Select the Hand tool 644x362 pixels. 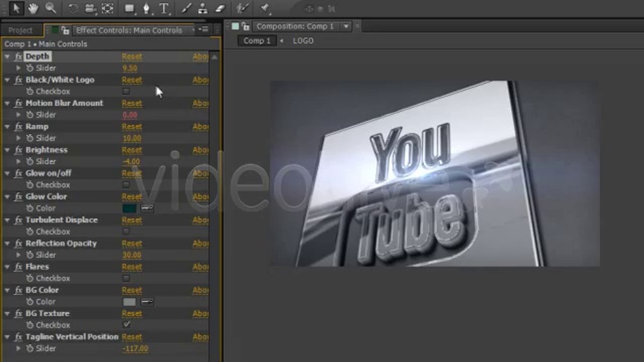(33, 8)
